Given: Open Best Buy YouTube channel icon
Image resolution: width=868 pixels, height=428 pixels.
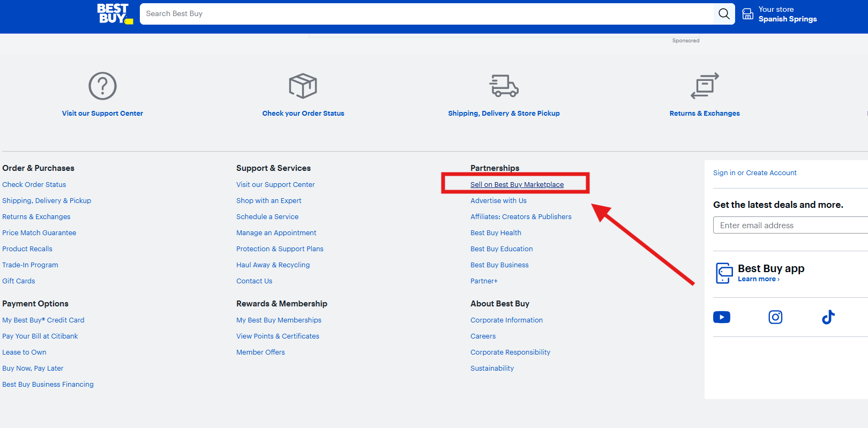Looking at the screenshot, I should point(722,317).
